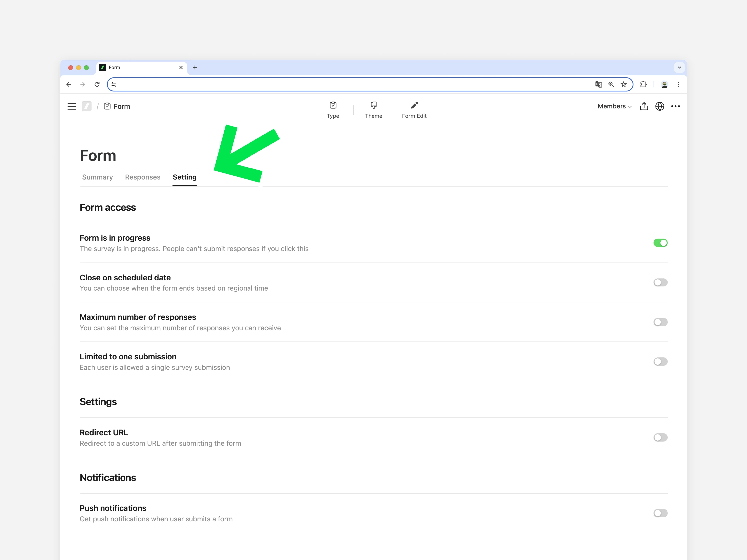Click the Settings section heading
Image resolution: width=747 pixels, height=560 pixels.
pyautogui.click(x=98, y=402)
